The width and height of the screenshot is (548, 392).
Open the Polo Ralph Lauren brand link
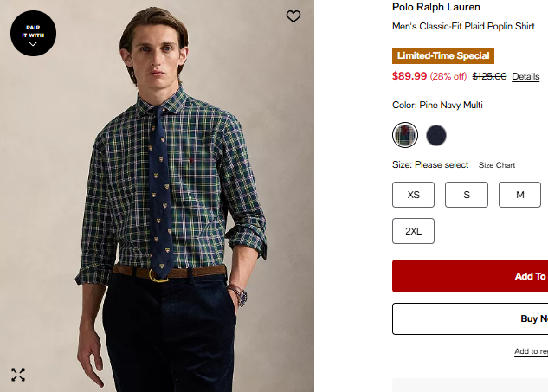(436, 7)
